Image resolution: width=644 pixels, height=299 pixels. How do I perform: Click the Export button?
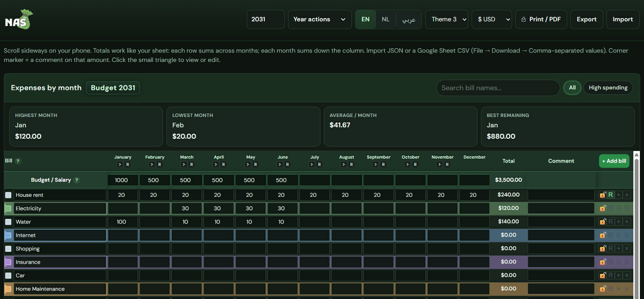[x=587, y=19]
